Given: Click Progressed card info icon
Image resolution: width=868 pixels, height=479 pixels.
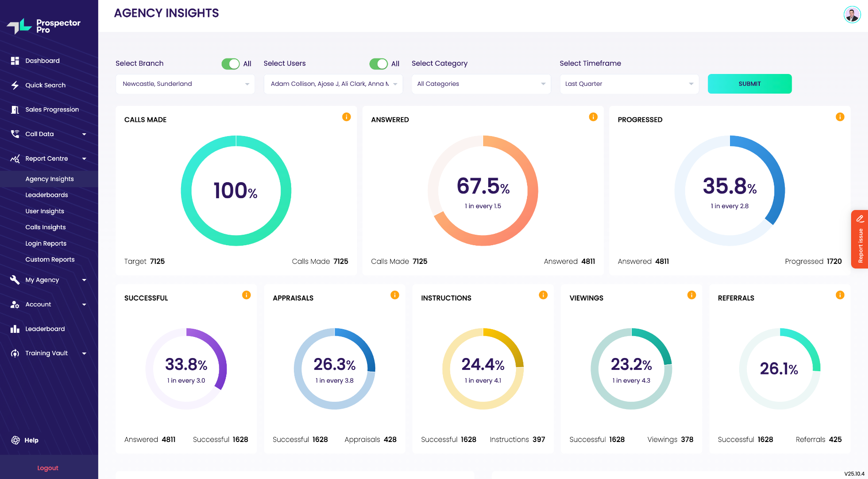Looking at the screenshot, I should [840, 117].
